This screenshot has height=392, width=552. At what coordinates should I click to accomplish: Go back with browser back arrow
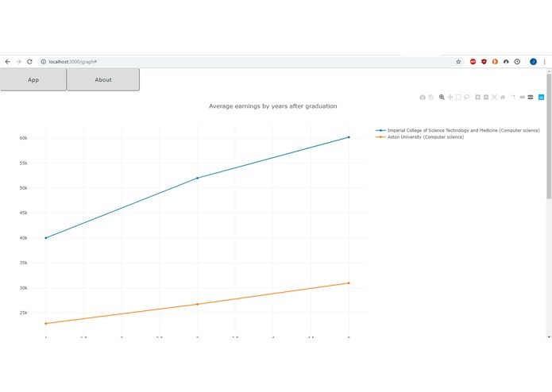[7, 62]
